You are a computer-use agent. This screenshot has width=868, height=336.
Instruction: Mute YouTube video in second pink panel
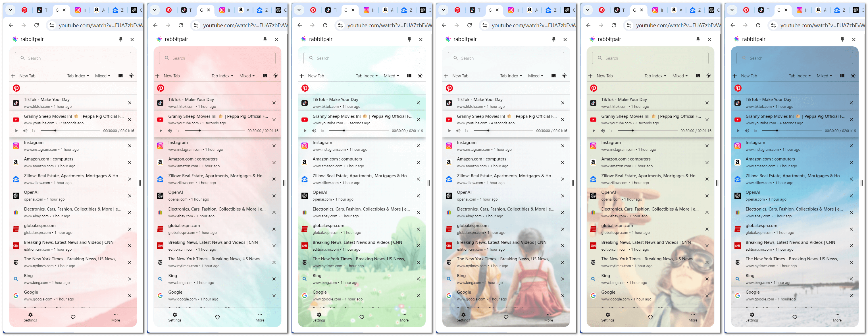[x=170, y=131]
